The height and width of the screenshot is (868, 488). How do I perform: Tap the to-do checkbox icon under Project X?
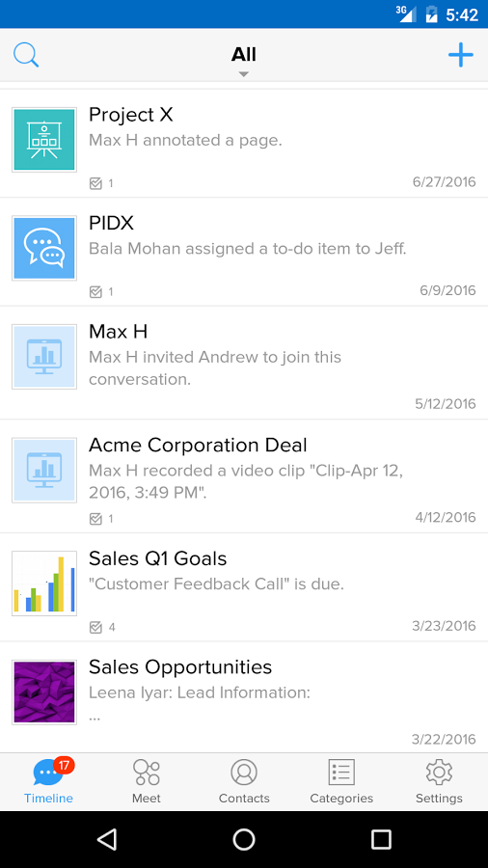(95, 183)
